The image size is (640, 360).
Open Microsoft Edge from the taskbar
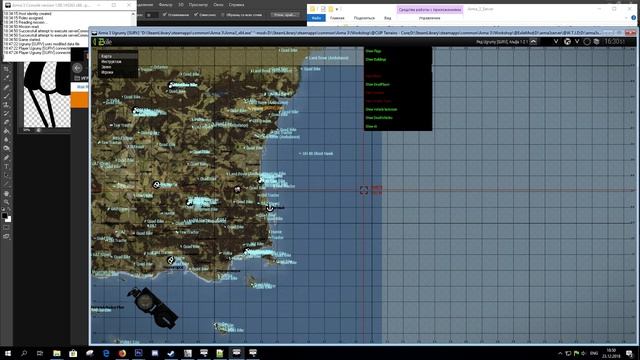point(106,353)
